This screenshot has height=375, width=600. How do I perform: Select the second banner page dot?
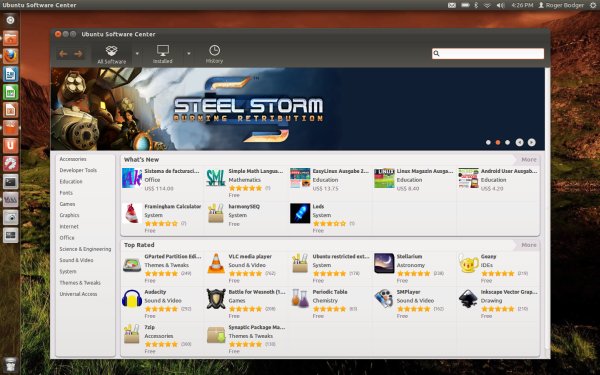click(x=498, y=142)
